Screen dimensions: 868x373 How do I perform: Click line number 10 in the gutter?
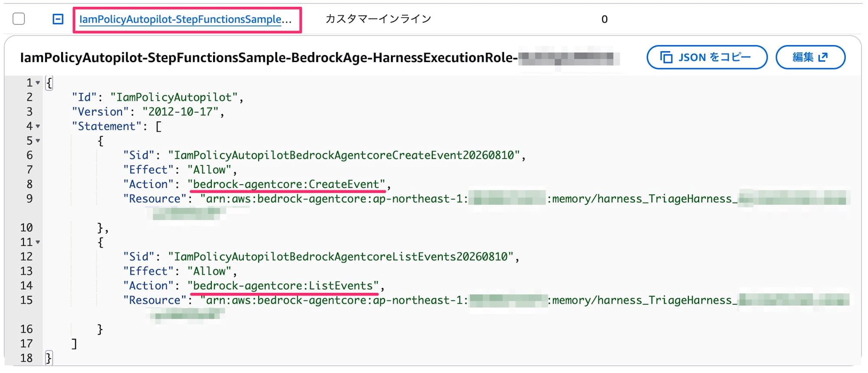tap(26, 228)
